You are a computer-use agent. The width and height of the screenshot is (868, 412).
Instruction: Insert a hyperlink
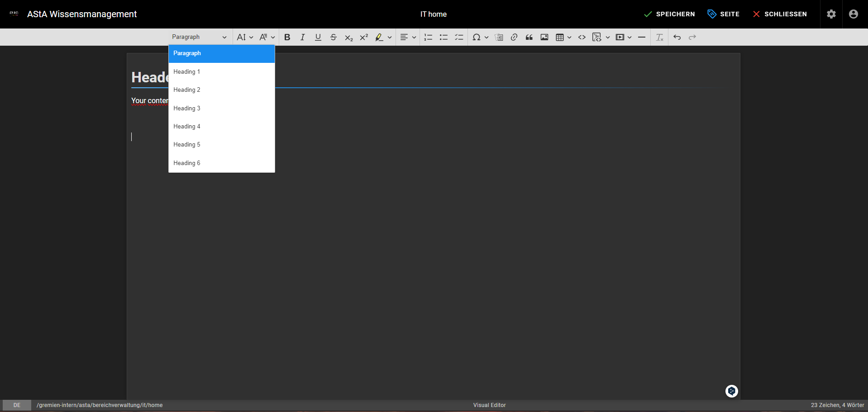[x=514, y=37]
